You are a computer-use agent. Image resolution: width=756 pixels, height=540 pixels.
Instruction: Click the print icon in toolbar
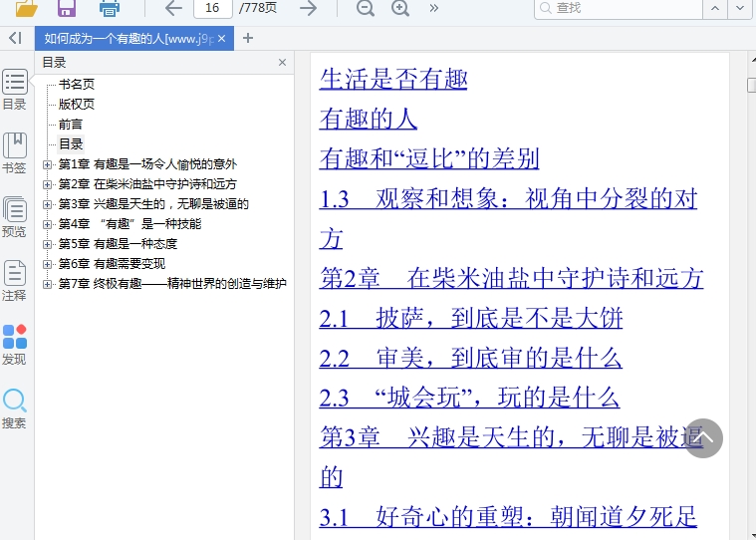point(110,8)
